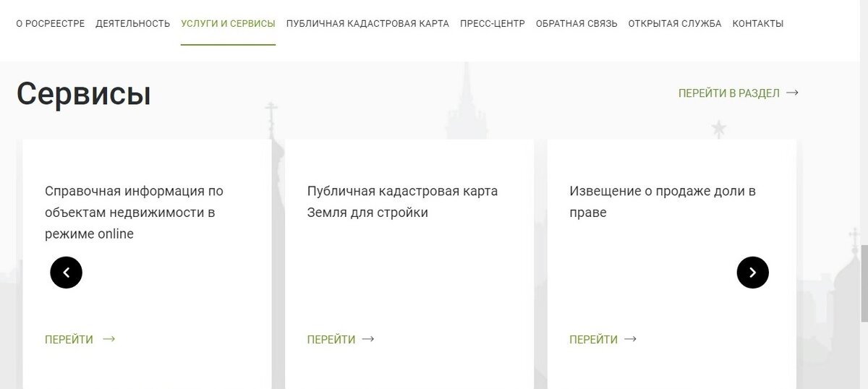The height and width of the screenshot is (389, 868).
Task: Open 'Публичная кадастровая карта Земля для стройки' title
Action: tap(402, 202)
